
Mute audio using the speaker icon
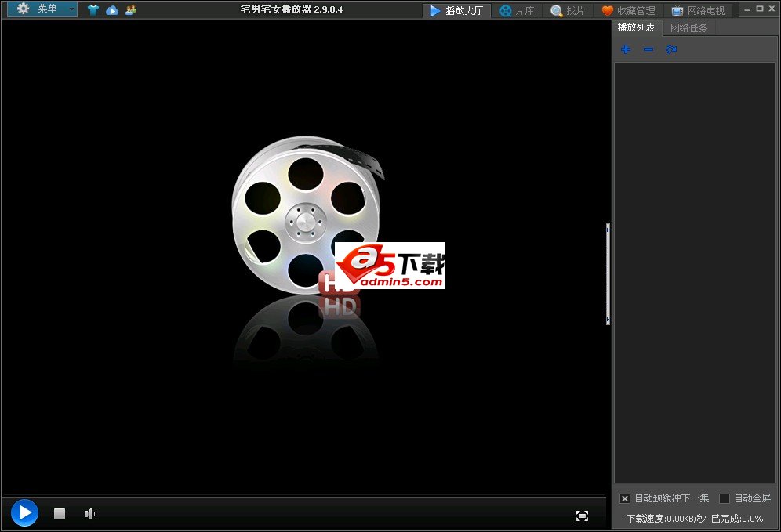(x=91, y=514)
